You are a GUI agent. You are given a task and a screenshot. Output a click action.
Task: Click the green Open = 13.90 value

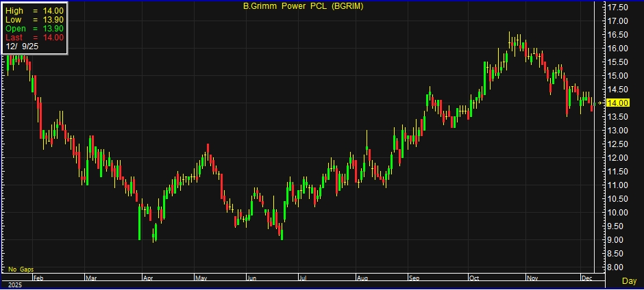pos(53,29)
